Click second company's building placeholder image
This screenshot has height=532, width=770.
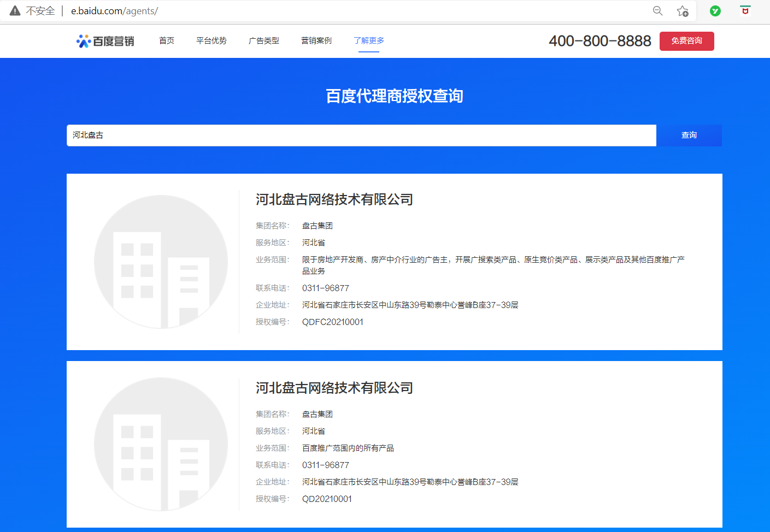pyautogui.click(x=161, y=444)
